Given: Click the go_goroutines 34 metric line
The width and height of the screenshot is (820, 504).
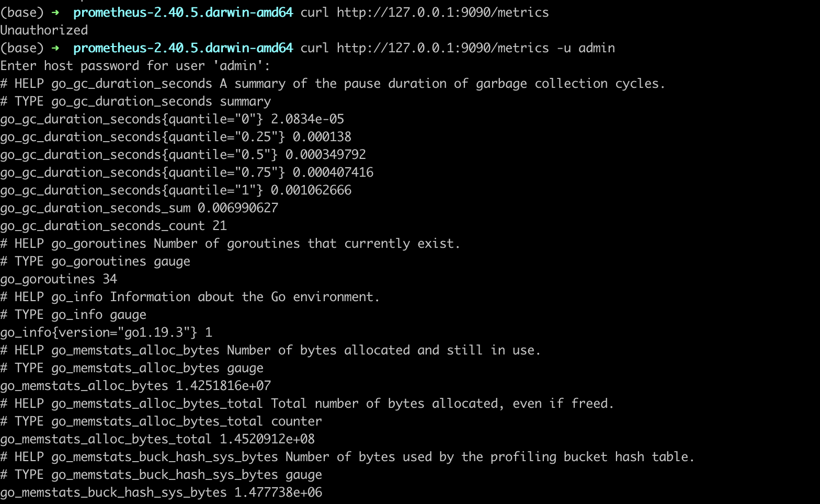Looking at the screenshot, I should click(59, 279).
